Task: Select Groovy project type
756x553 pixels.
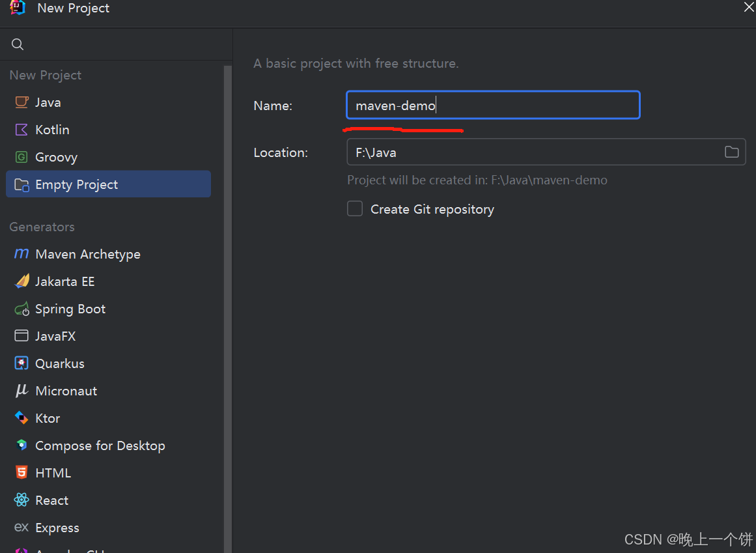Action: [109, 157]
